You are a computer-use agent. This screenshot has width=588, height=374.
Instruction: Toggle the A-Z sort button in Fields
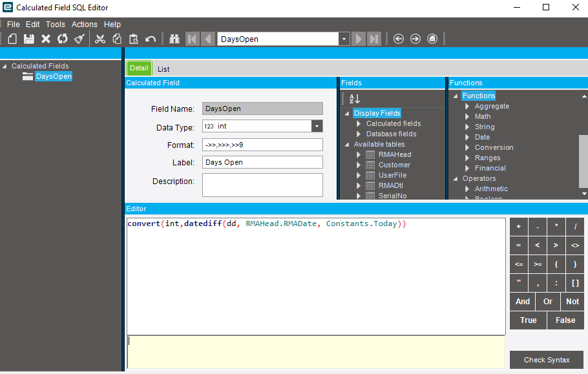354,99
